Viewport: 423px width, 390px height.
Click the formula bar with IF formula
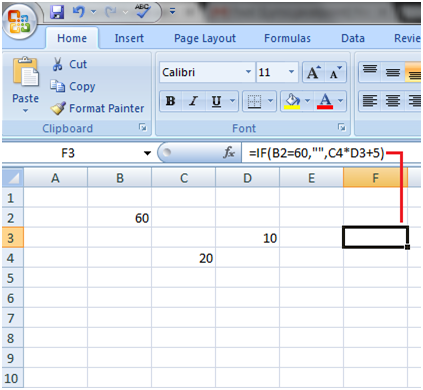coord(331,153)
